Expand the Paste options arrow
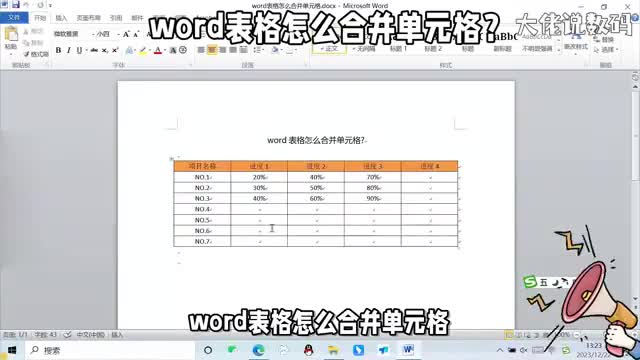This screenshot has width=640, height=360. tap(11, 53)
